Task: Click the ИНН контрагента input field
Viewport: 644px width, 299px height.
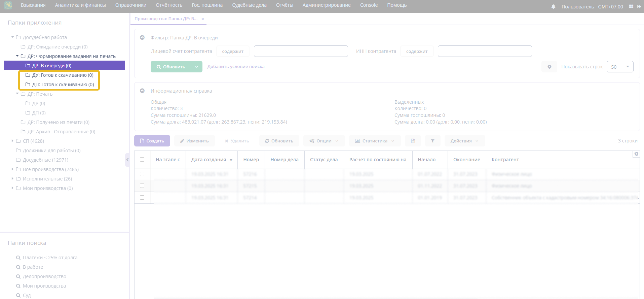Action: (484, 51)
